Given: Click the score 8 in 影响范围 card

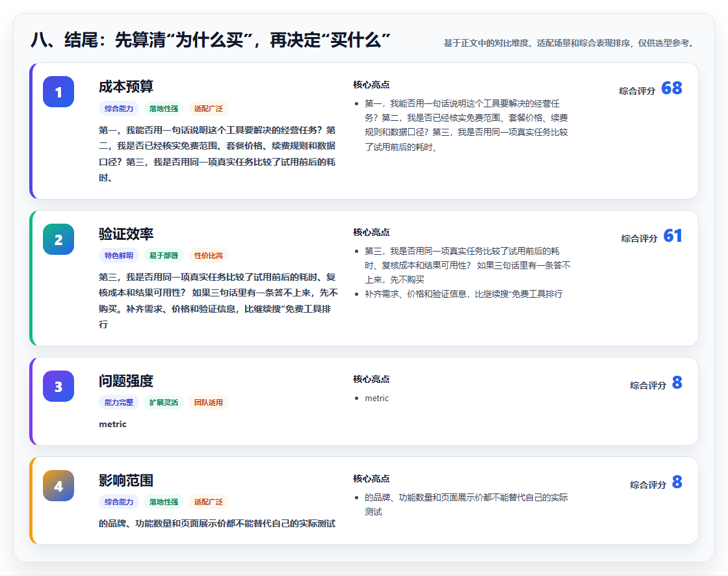Looking at the screenshot, I should pos(677,482).
